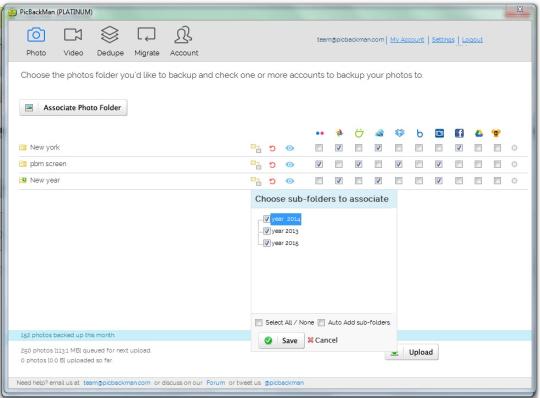The image size is (540, 398).
Task: Click red refresh icon in pbm screen row
Action: [x=272, y=165]
